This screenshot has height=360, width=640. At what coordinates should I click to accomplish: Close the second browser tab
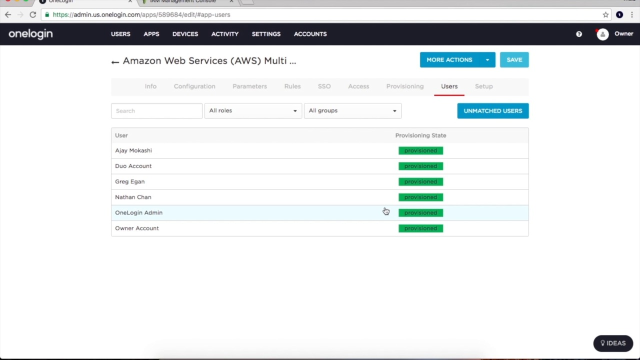[x=231, y=2]
